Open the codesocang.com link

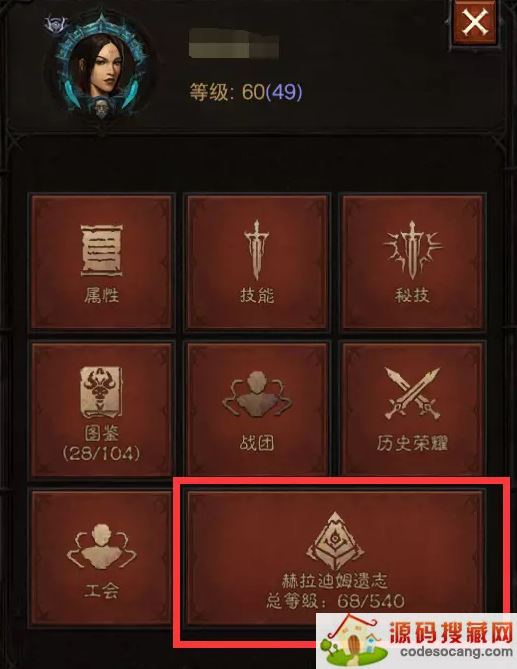click(456, 653)
